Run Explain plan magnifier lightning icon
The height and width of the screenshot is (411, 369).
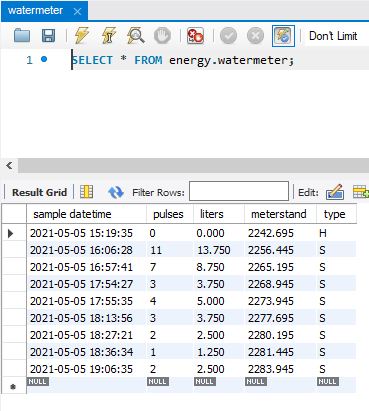135,36
